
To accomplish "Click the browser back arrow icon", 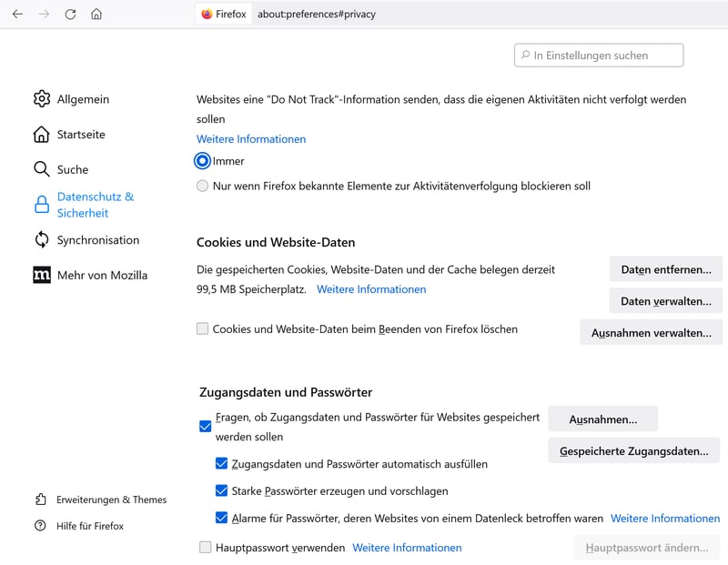I will [17, 15].
